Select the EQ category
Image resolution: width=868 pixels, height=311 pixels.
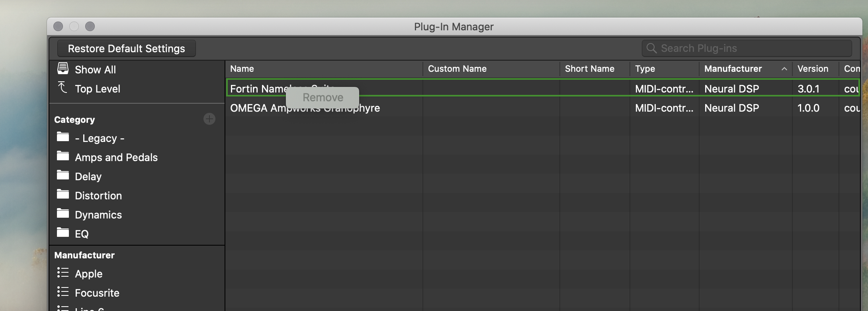[x=82, y=234]
